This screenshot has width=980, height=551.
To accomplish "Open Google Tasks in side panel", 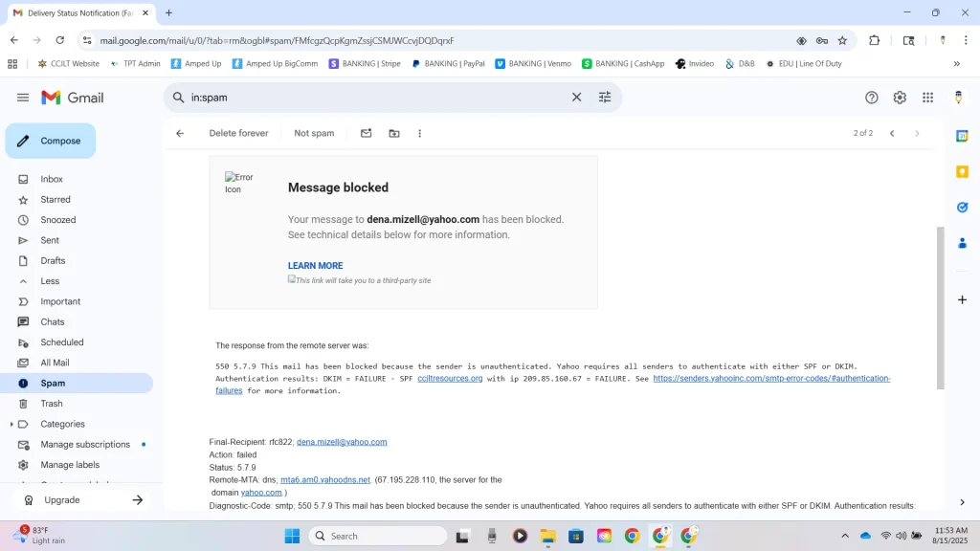I will pyautogui.click(x=962, y=208).
